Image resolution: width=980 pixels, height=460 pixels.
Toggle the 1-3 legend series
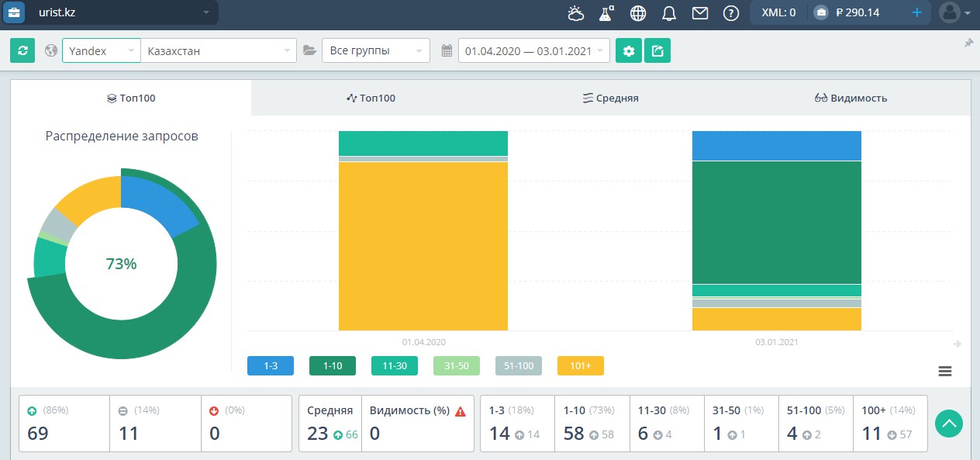(x=271, y=366)
